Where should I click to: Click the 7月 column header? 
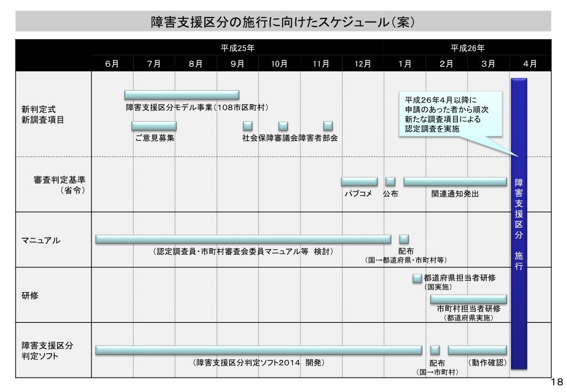pos(154,64)
